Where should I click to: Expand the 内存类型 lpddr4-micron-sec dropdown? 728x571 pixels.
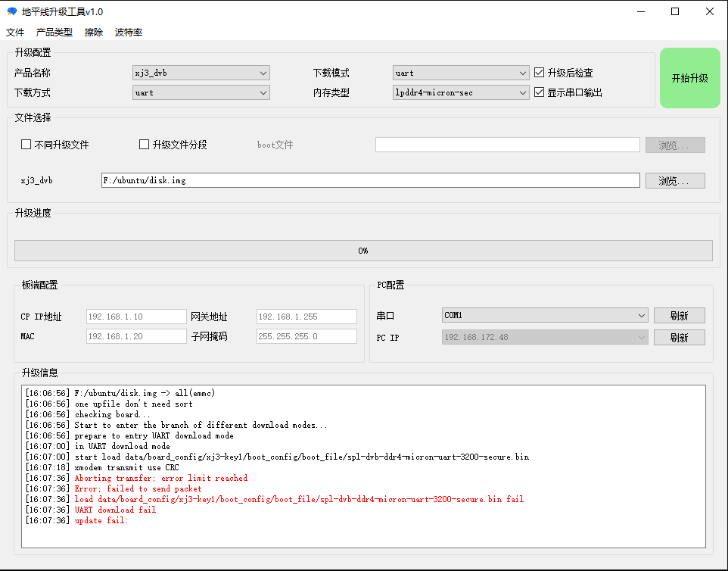(x=461, y=92)
